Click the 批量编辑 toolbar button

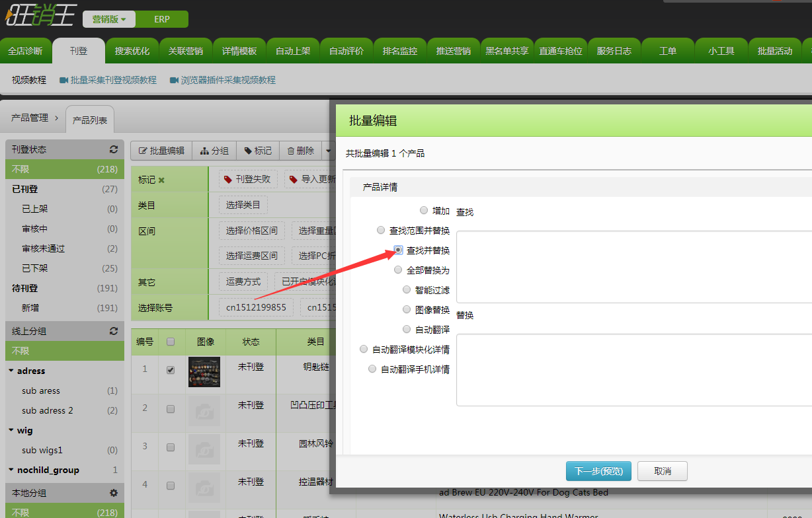161,151
